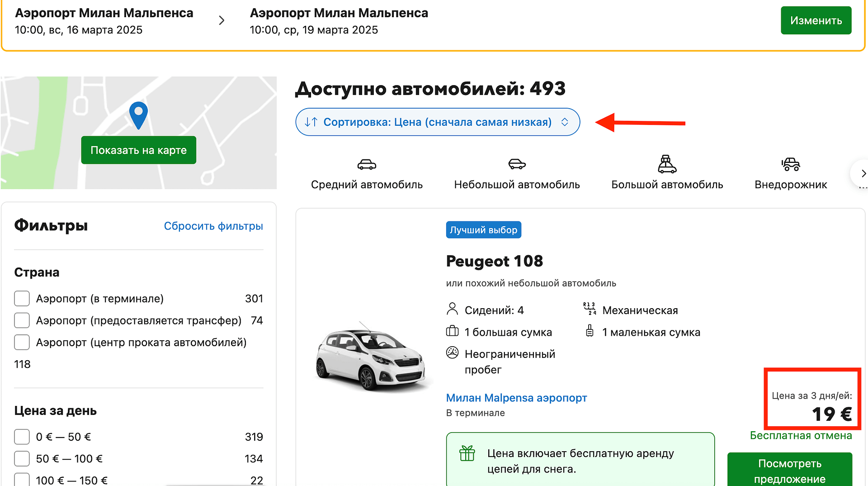Click the manual transmission gear icon
This screenshot has width=868, height=486.
coord(590,310)
